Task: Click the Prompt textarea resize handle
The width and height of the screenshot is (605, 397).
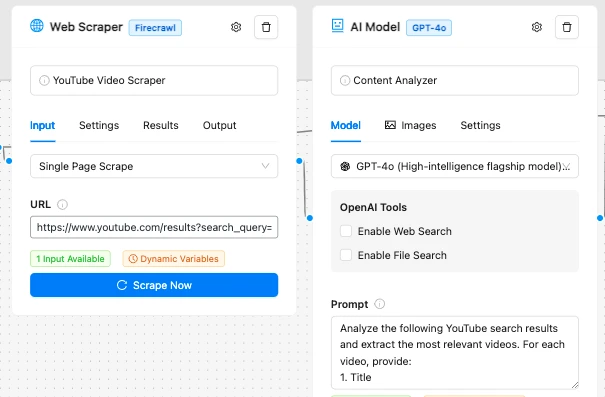Action: 575,385
